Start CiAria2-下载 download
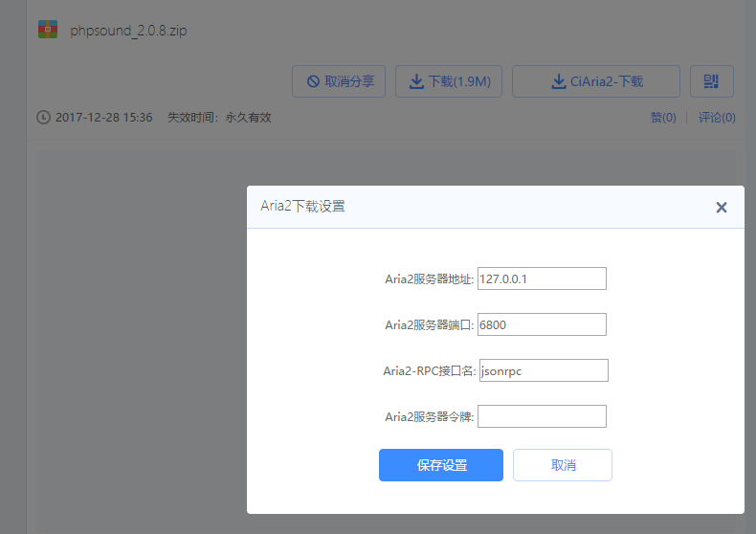This screenshot has height=534, width=756. pyautogui.click(x=596, y=81)
